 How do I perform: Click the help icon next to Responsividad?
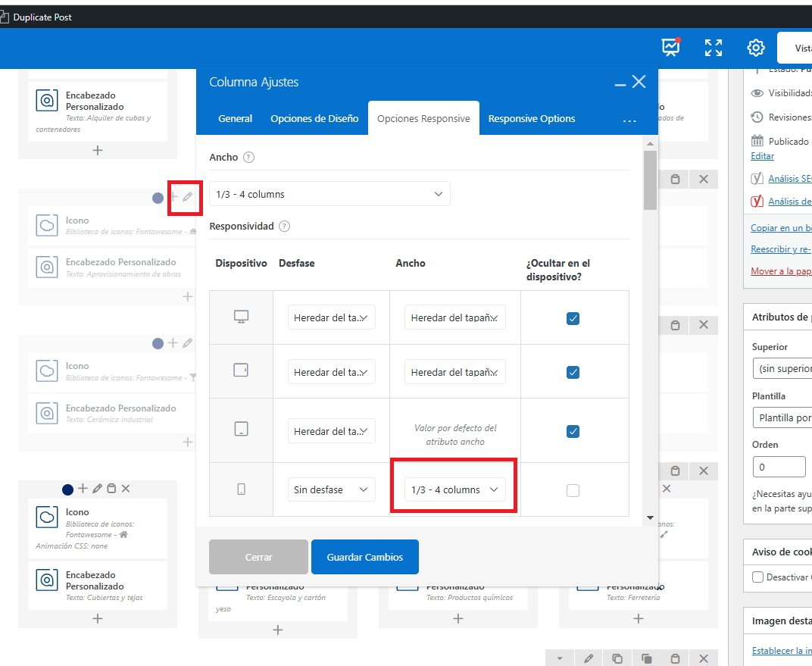click(284, 227)
